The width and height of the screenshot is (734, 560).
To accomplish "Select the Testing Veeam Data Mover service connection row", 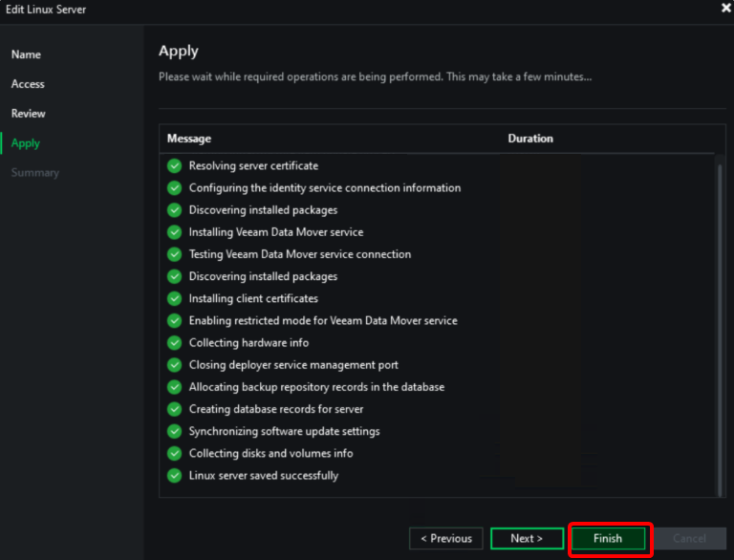I will pos(300,255).
